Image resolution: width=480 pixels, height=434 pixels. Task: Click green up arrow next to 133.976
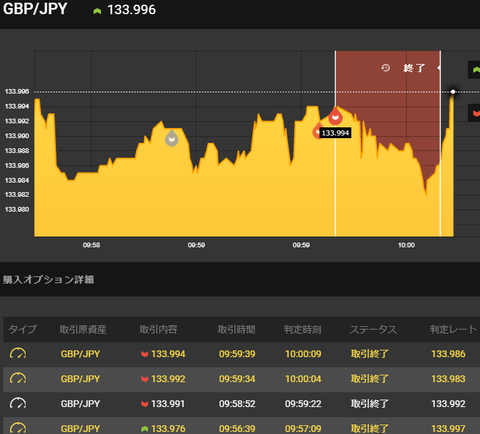pos(145,429)
